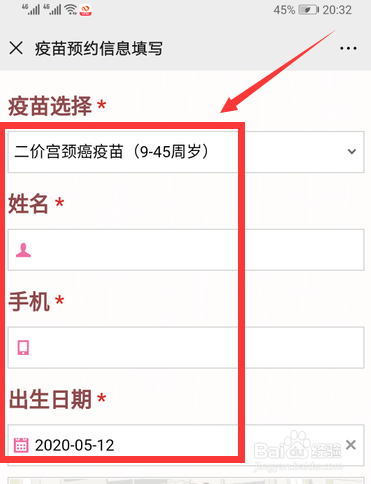Tap the red app notification icon in status bar
This screenshot has height=484, width=371.
point(86,10)
